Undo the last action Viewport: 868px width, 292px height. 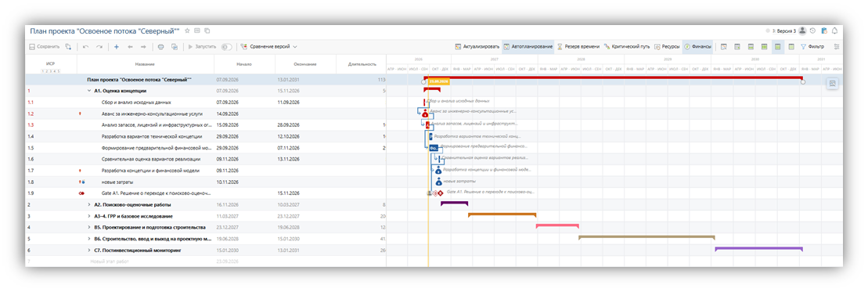tap(86, 47)
